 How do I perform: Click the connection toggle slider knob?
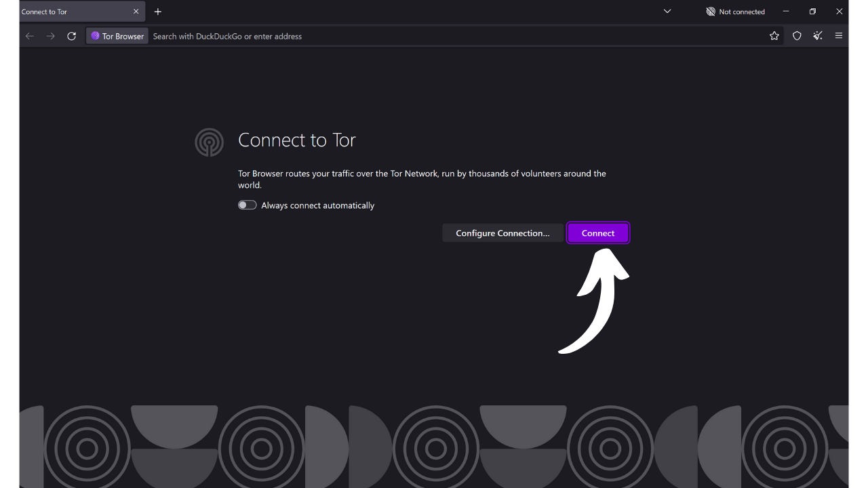tap(243, 205)
